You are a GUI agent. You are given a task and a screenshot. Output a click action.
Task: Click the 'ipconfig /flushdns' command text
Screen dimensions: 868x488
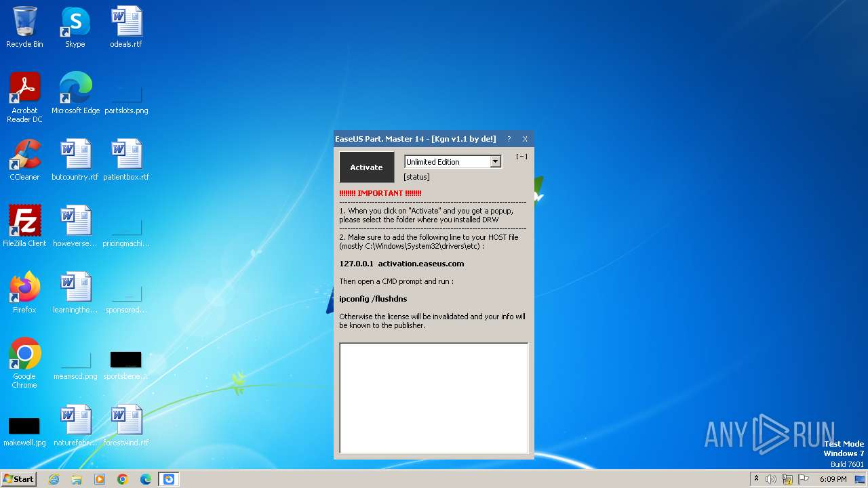tap(373, 299)
